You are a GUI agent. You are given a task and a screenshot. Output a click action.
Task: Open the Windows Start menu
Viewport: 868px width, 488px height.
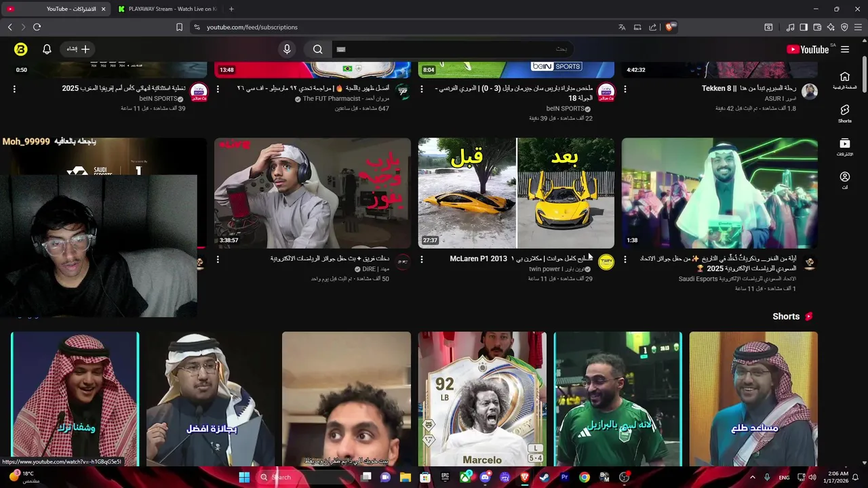pos(244,477)
